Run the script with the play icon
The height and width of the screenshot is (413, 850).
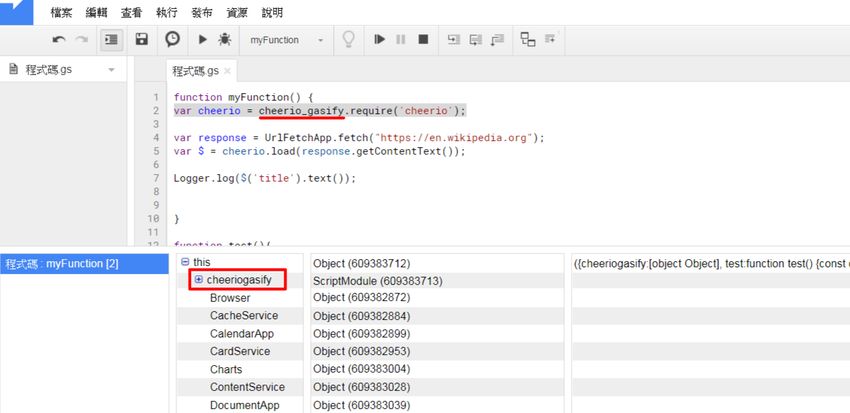203,39
